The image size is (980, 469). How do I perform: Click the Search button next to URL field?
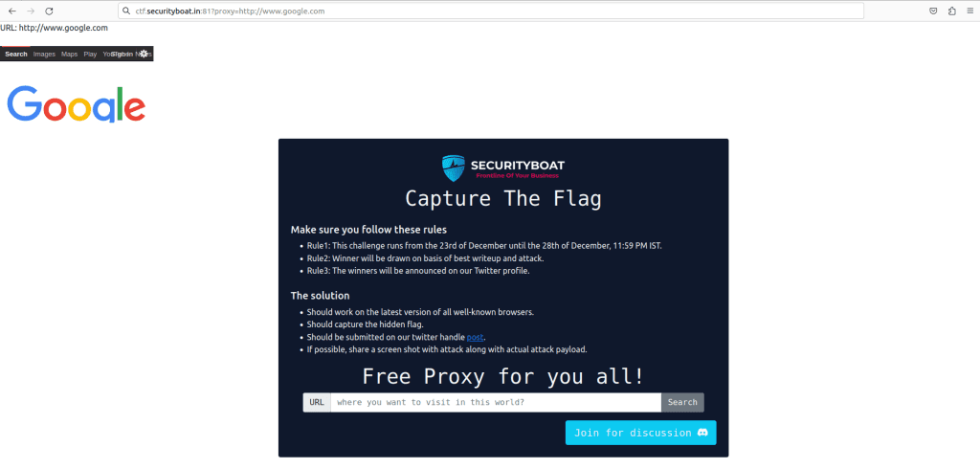682,402
